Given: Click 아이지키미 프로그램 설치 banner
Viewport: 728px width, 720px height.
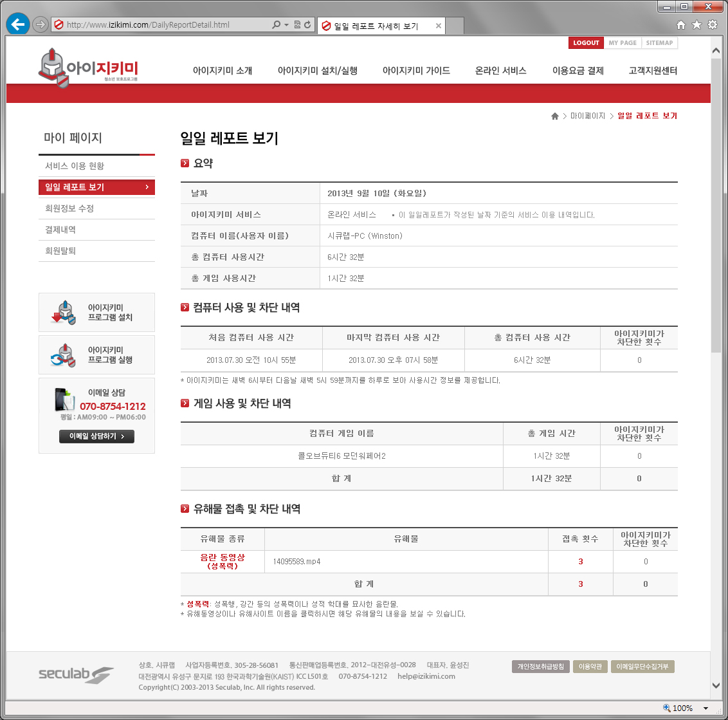Looking at the screenshot, I should pyautogui.click(x=96, y=313).
